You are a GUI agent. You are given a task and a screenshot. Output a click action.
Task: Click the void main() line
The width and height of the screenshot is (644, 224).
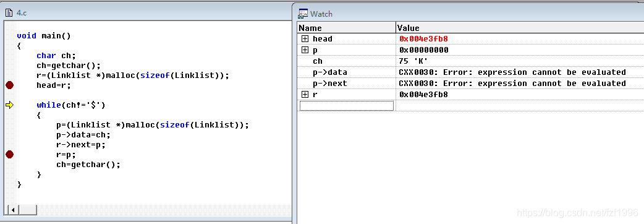coord(44,36)
